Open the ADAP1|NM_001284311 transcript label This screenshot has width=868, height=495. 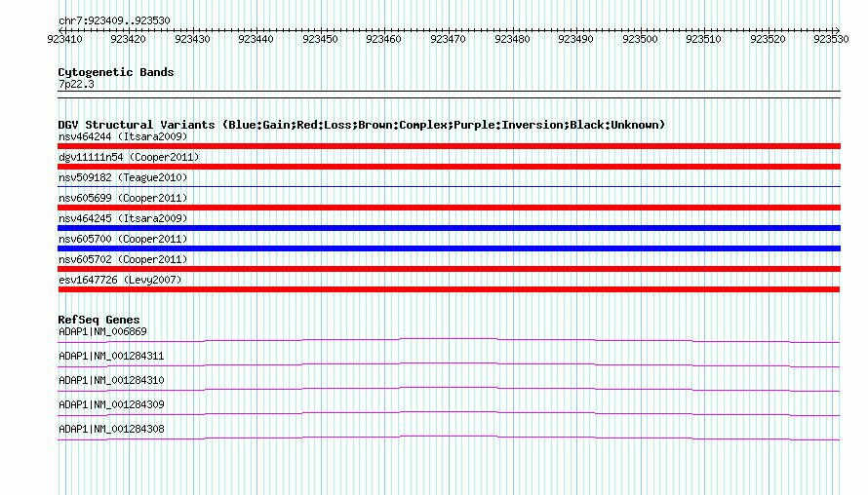pos(111,357)
